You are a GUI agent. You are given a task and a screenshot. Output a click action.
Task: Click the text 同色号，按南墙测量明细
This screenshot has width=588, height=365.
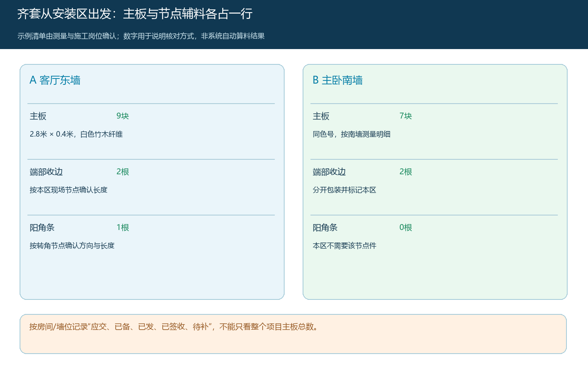coord(352,134)
